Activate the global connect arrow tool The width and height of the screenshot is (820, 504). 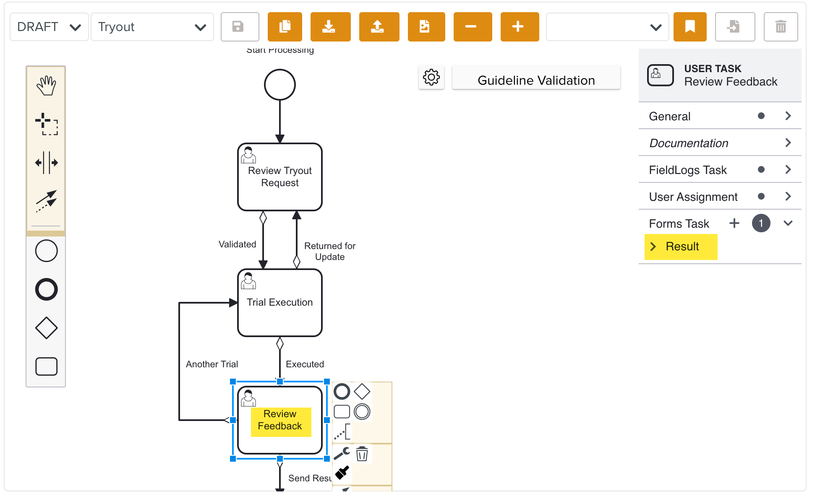click(46, 201)
